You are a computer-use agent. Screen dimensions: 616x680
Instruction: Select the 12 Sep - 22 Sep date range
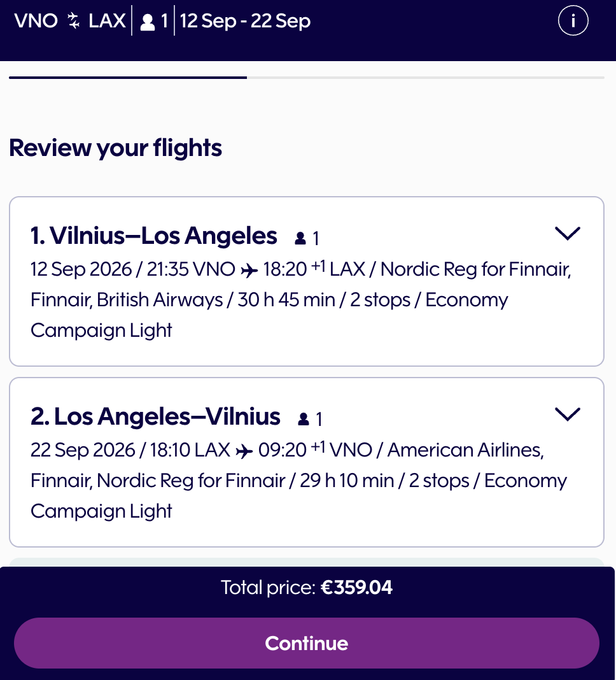point(245,21)
